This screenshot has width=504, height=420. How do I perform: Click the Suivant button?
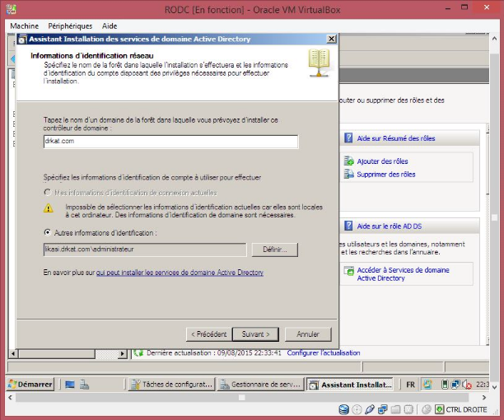coord(255,334)
